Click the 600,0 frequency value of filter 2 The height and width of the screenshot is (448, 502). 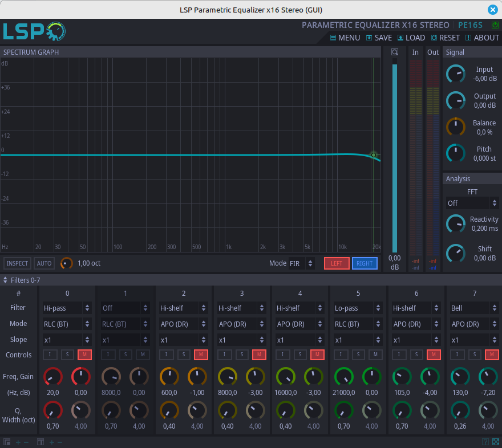169,393
